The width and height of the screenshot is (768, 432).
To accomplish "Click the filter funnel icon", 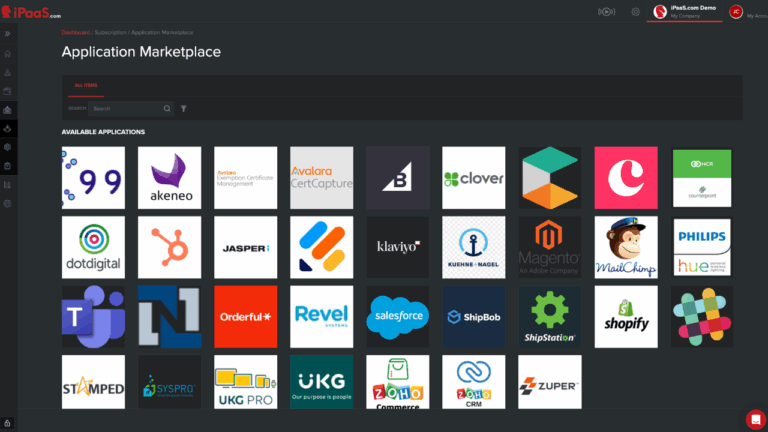I will (x=184, y=108).
